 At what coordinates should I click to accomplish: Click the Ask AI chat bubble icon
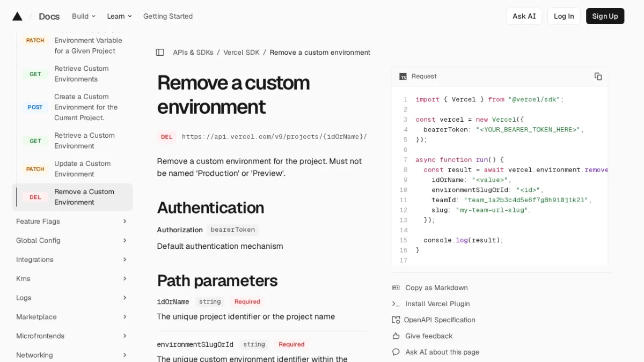pos(396,352)
